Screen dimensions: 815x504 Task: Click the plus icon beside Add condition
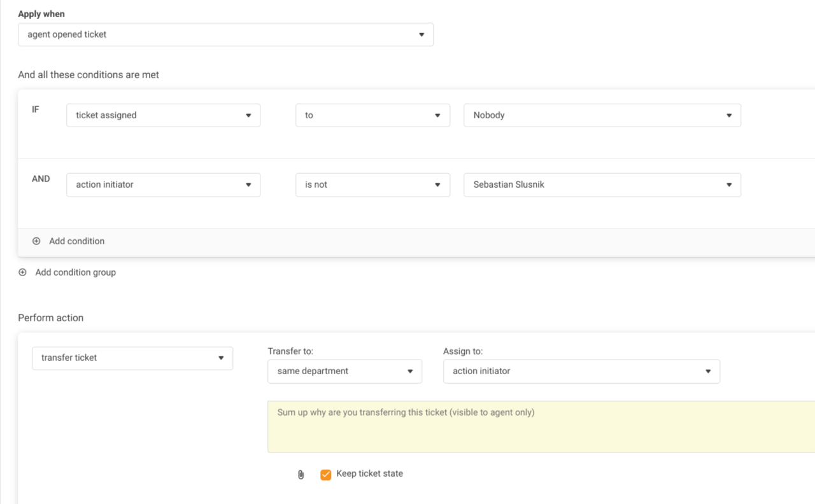[x=36, y=241]
